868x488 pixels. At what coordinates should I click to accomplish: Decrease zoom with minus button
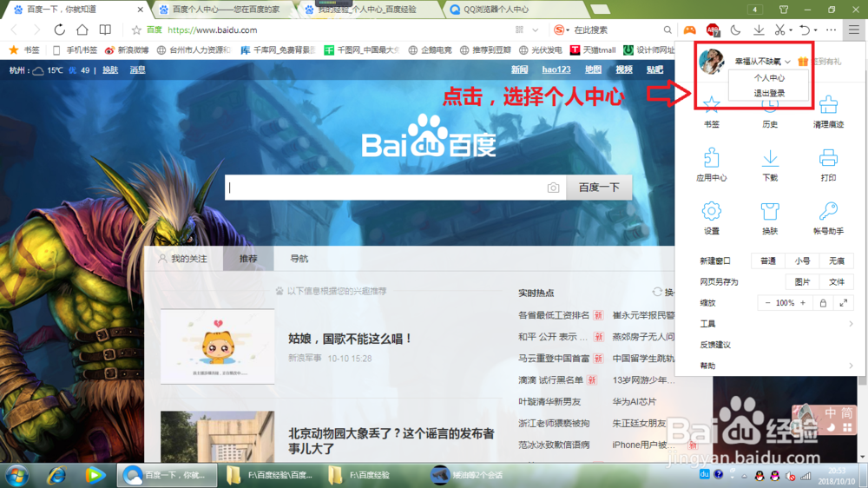pyautogui.click(x=767, y=303)
